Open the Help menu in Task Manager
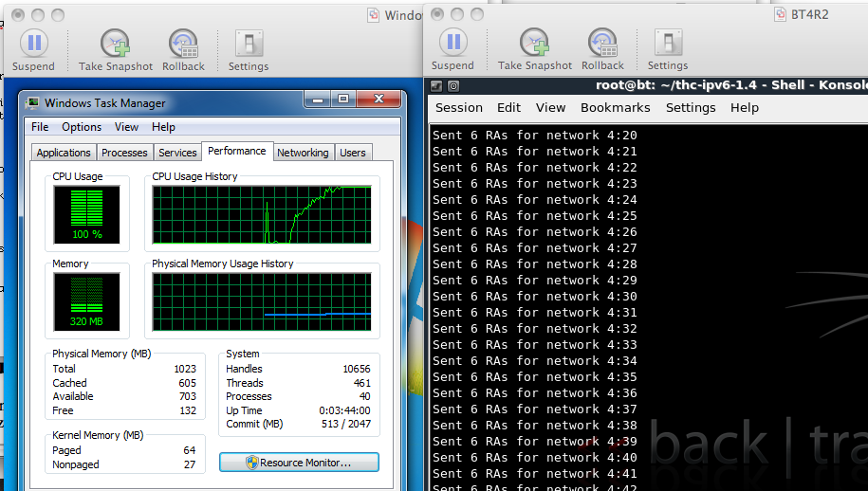Image resolution: width=868 pixels, height=491 pixels. click(163, 127)
